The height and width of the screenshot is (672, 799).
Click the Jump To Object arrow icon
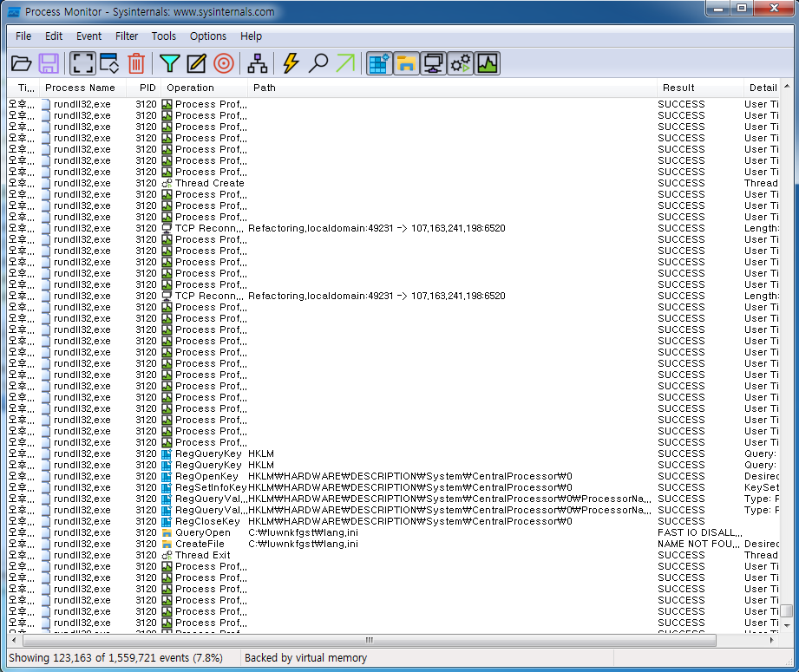(x=345, y=63)
